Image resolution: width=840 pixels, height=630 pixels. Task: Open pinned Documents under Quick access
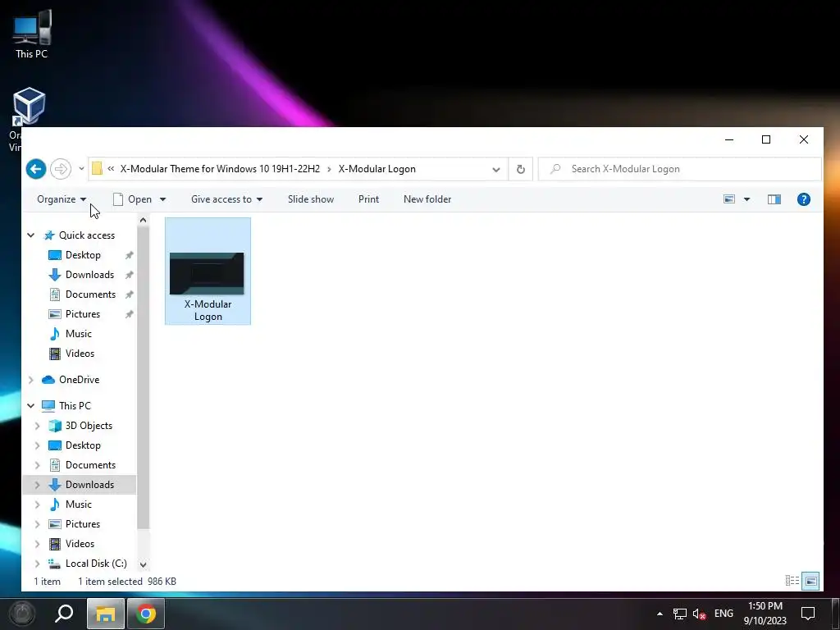pyautogui.click(x=90, y=294)
